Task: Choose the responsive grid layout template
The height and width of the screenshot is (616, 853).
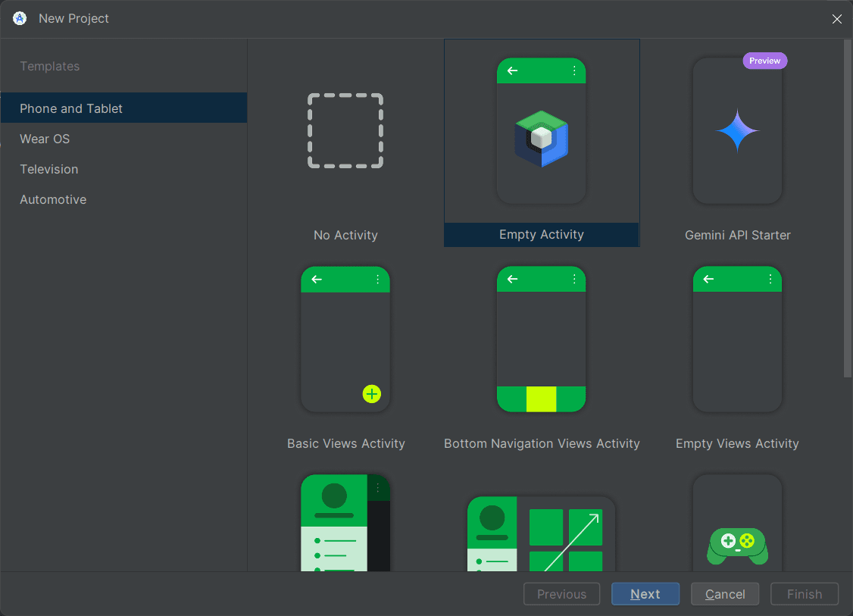Action: [x=541, y=534]
